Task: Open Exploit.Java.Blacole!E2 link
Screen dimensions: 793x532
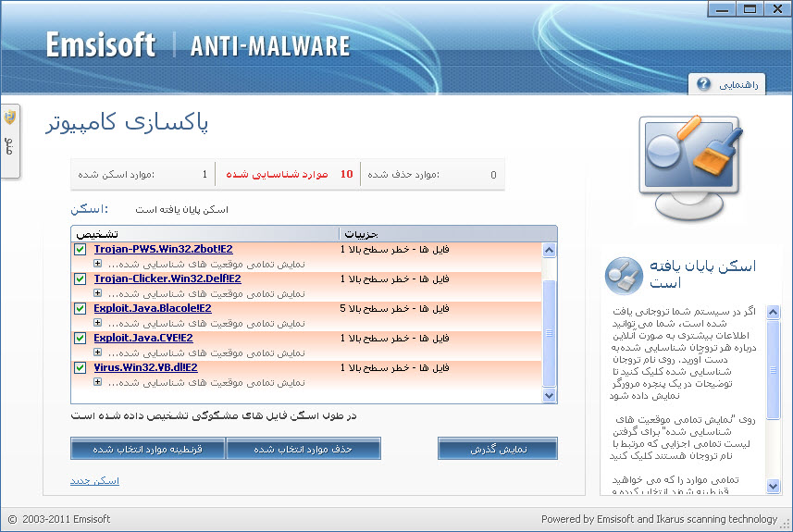Action: [153, 308]
